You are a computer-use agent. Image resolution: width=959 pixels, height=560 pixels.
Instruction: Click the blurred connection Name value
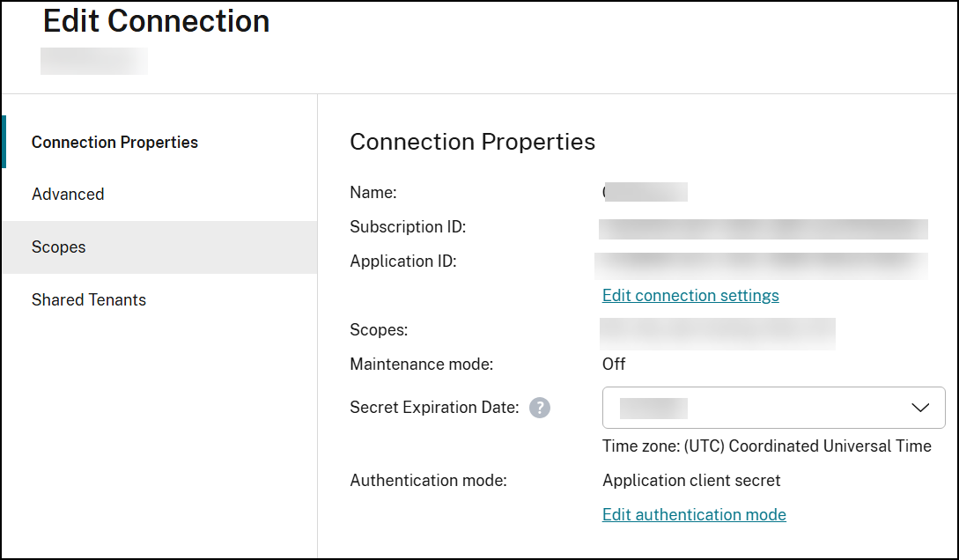tap(645, 192)
